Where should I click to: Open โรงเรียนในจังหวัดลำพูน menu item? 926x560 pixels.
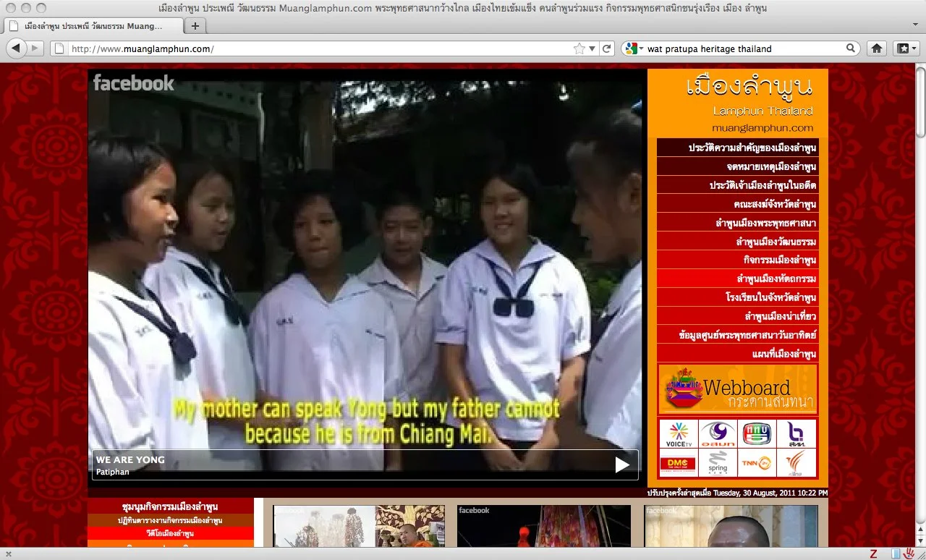(x=738, y=297)
